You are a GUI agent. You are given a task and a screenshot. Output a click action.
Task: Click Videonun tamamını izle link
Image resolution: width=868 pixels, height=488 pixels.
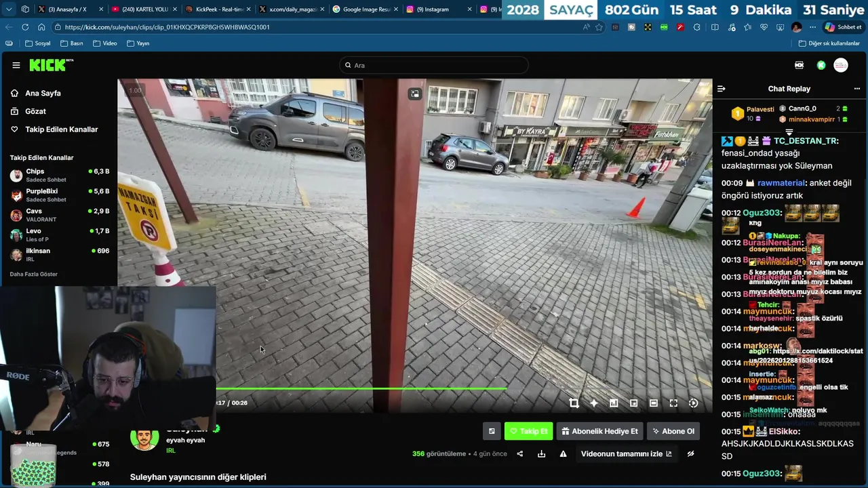[x=627, y=454]
